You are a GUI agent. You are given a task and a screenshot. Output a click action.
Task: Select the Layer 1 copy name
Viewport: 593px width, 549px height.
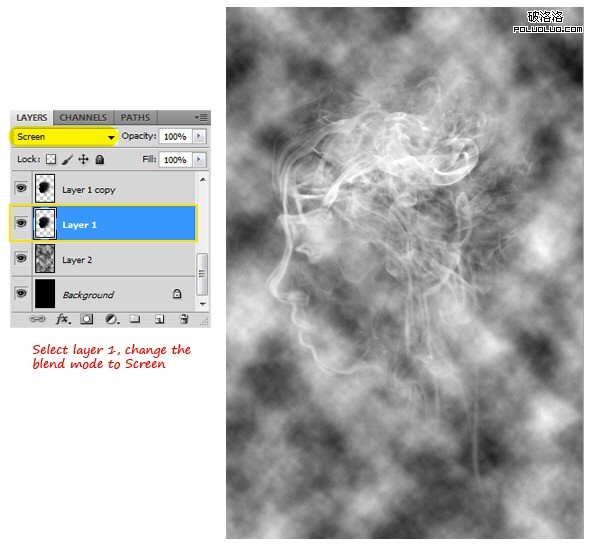[89, 190]
